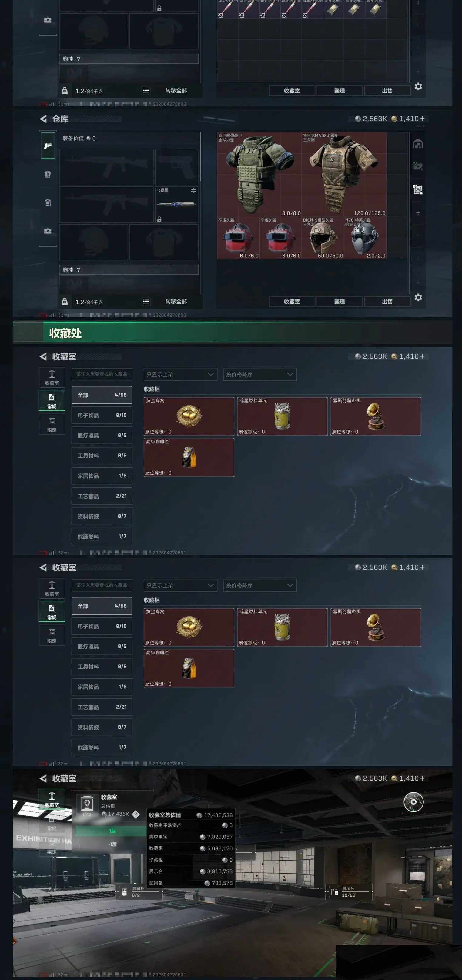Click the back arrow beside 仓库 title

43,119
